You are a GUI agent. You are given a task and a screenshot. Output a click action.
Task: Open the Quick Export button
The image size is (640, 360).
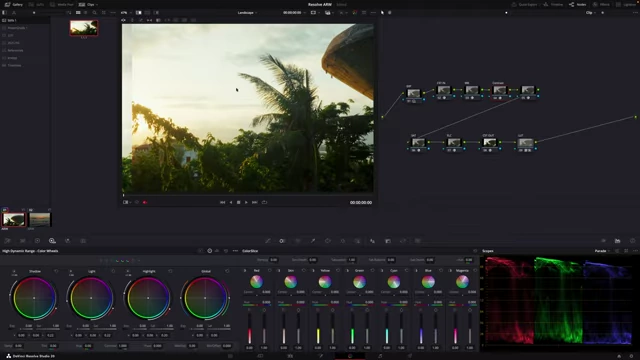pyautogui.click(x=524, y=4)
